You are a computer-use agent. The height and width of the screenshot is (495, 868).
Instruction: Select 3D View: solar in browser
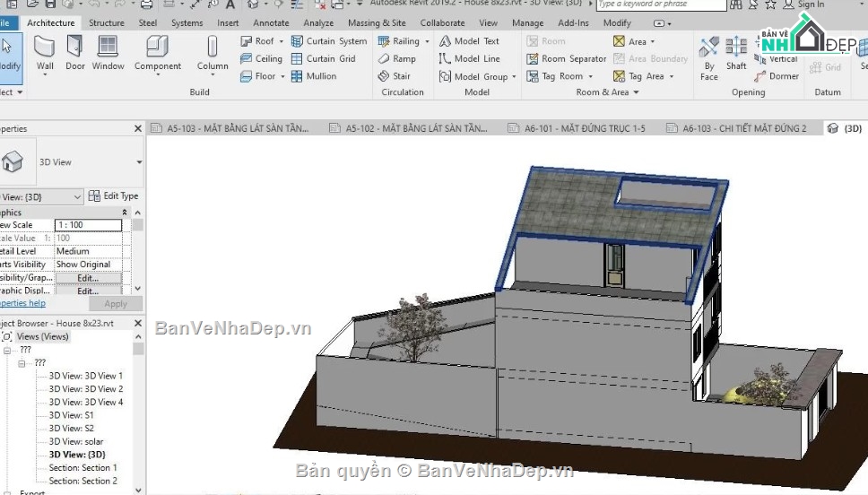point(76,441)
